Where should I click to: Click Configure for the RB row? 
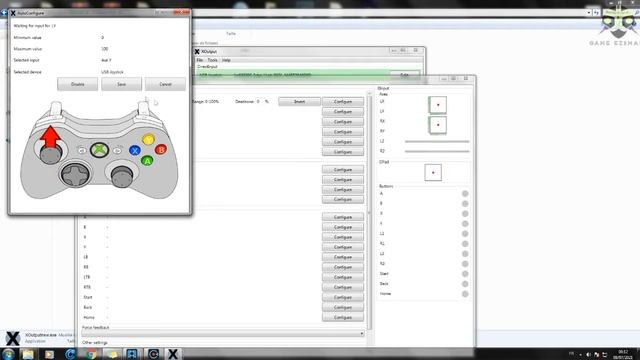tap(343, 267)
